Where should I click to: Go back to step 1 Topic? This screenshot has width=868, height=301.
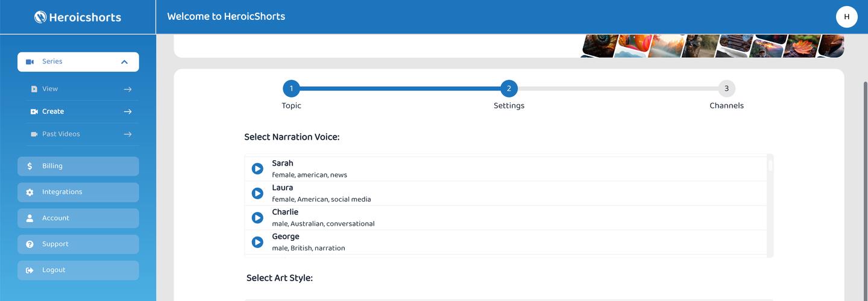[291, 89]
